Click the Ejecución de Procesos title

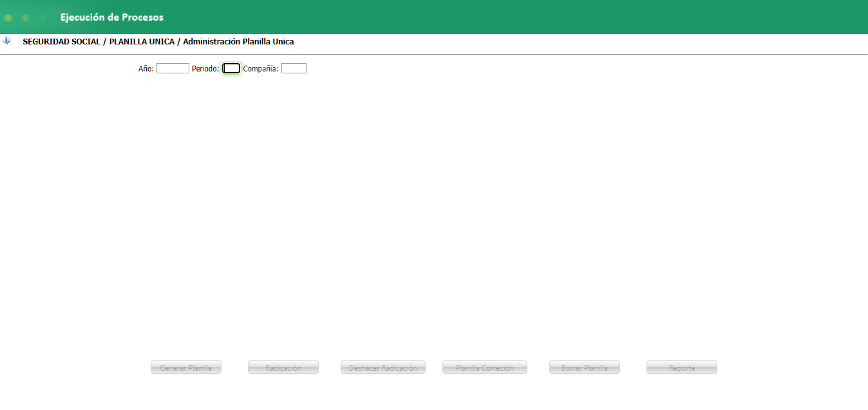click(111, 17)
